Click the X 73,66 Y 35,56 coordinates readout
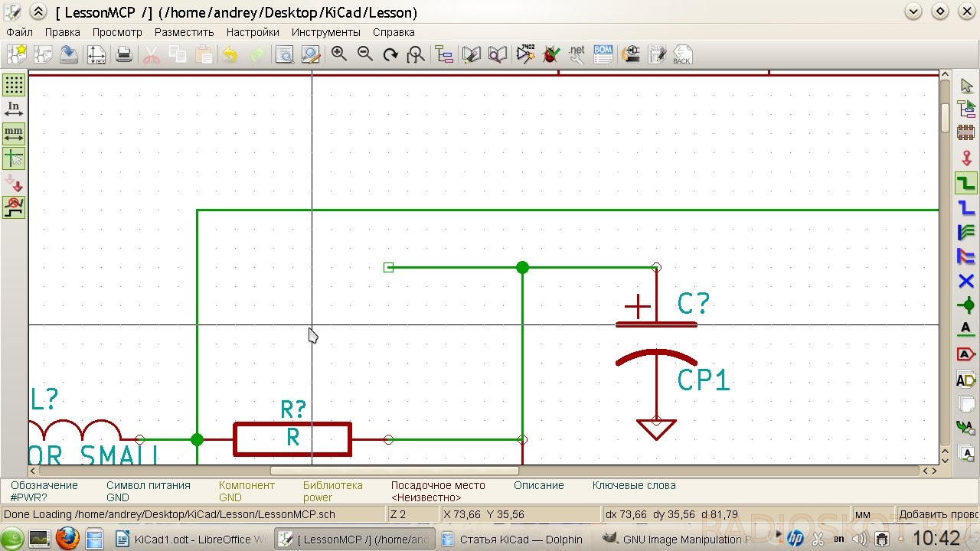The image size is (980, 551). (484, 514)
